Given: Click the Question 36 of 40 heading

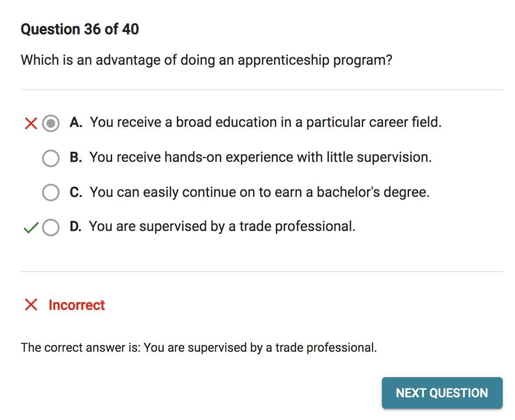Looking at the screenshot, I should [80, 29].
